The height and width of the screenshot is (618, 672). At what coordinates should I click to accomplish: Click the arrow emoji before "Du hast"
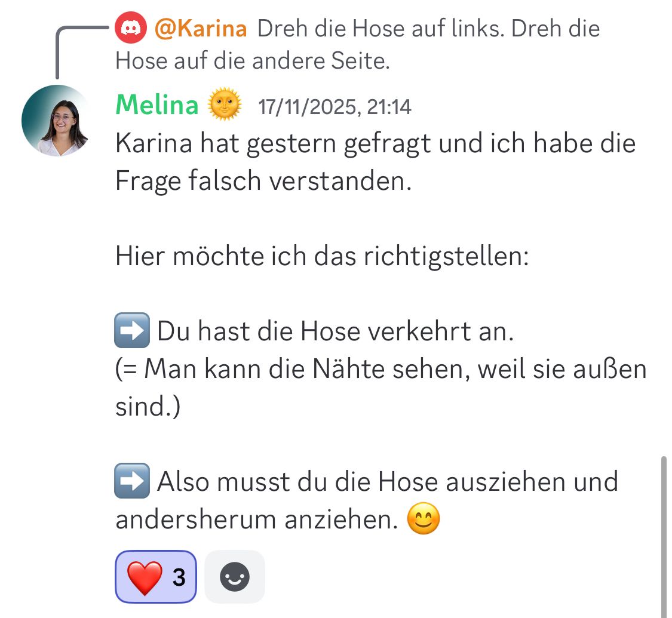[x=131, y=332]
